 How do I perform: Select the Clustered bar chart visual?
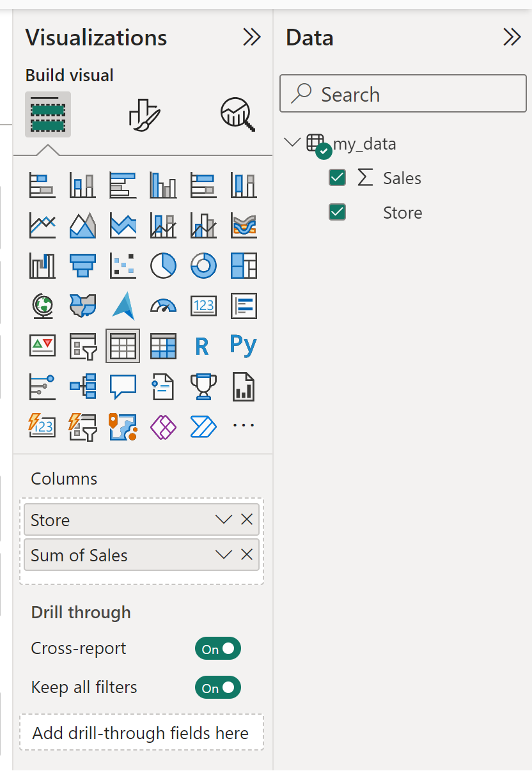coord(123,185)
